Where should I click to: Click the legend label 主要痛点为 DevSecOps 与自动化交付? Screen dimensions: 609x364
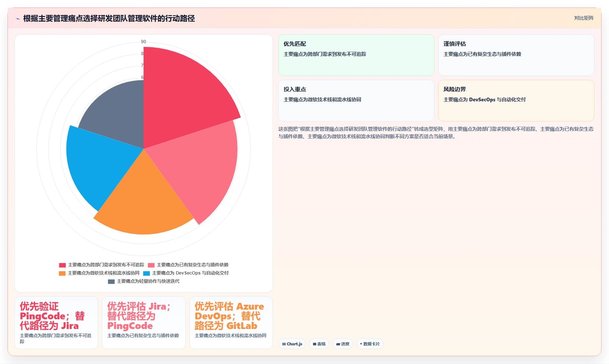(190, 273)
